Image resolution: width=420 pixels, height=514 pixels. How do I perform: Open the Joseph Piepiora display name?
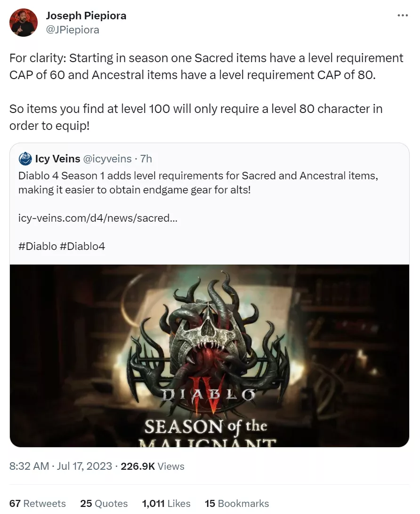pos(86,16)
